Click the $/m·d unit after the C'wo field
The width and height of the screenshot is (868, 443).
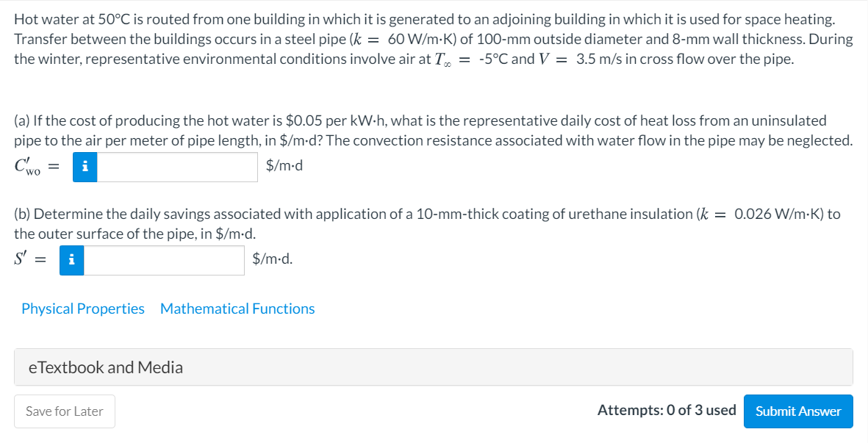[284, 165]
